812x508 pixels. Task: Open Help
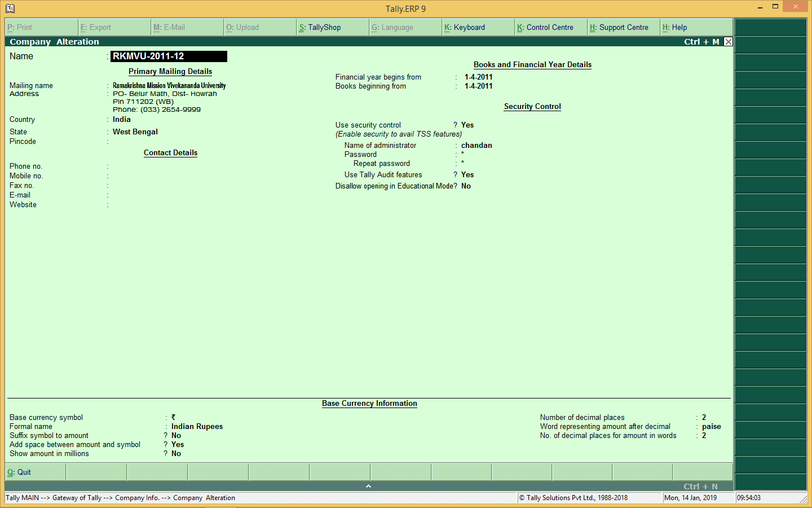[695, 27]
